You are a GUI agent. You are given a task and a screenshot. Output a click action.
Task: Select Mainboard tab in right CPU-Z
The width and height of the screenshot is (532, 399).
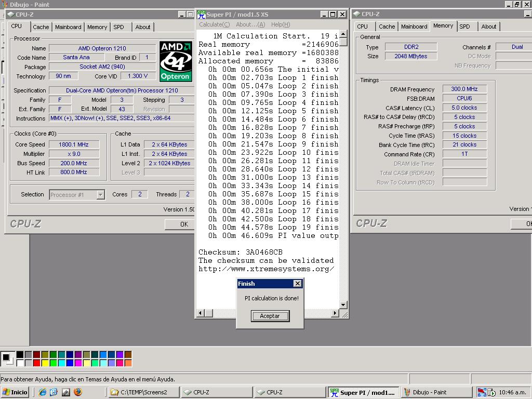(414, 26)
